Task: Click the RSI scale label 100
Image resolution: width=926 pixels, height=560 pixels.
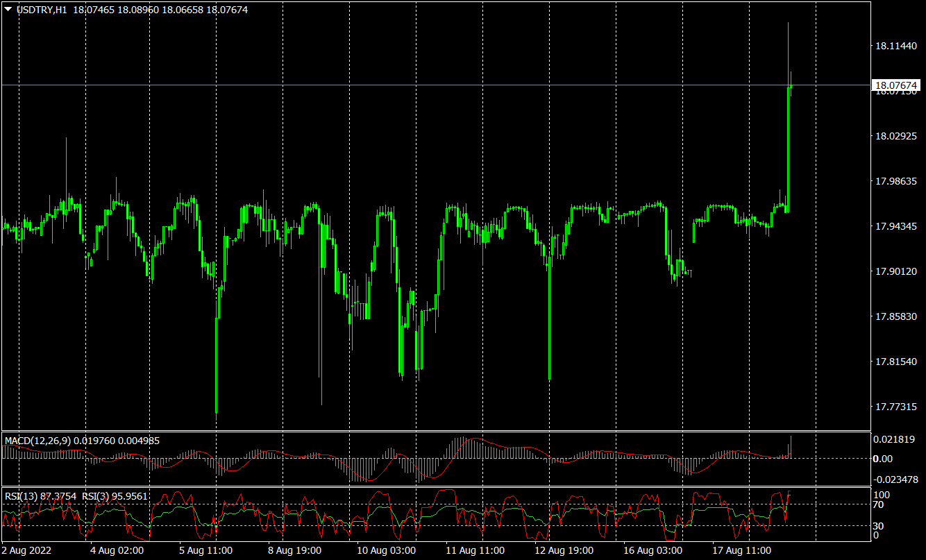Action: pyautogui.click(x=881, y=495)
